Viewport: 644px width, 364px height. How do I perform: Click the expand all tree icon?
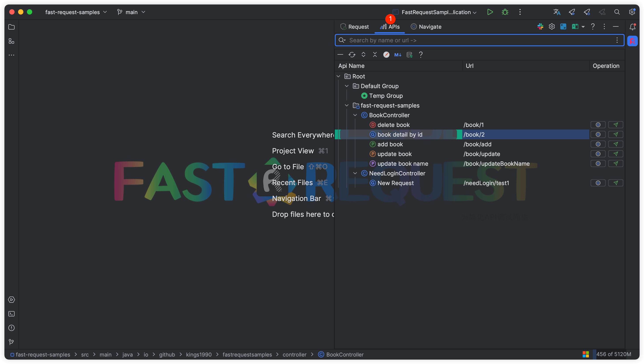(363, 54)
